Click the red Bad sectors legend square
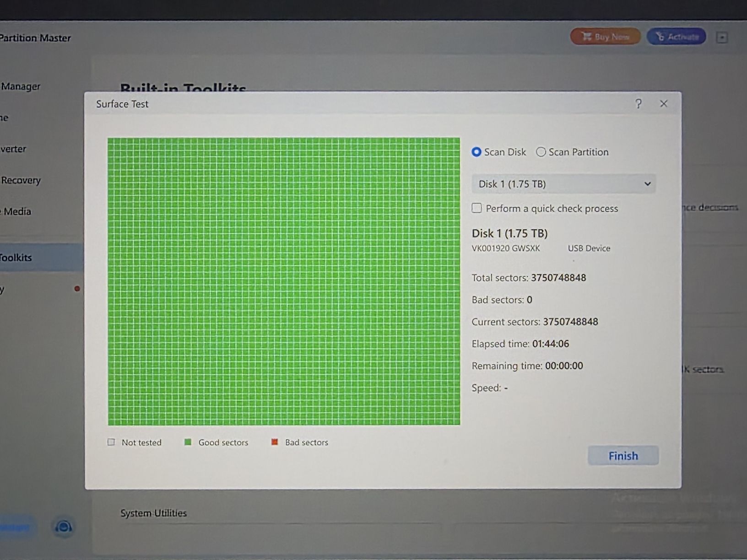747x560 pixels. pyautogui.click(x=275, y=442)
